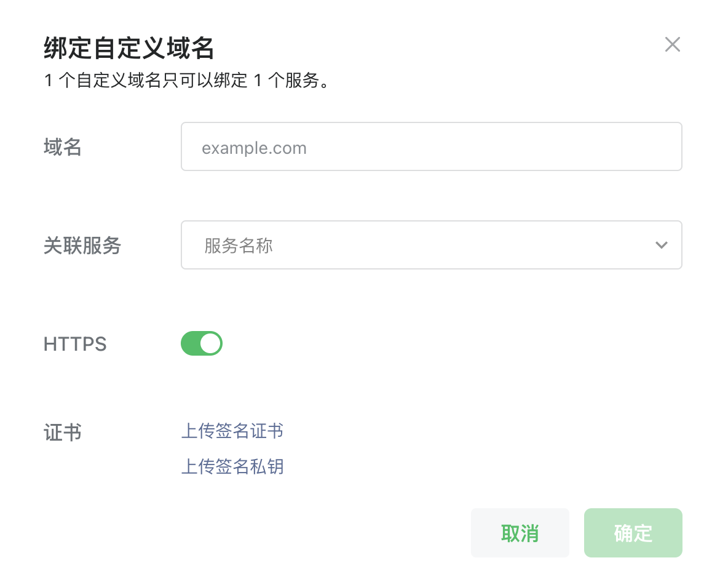Click the 证书 label
Viewport: 728px width, 587px height.
point(63,433)
